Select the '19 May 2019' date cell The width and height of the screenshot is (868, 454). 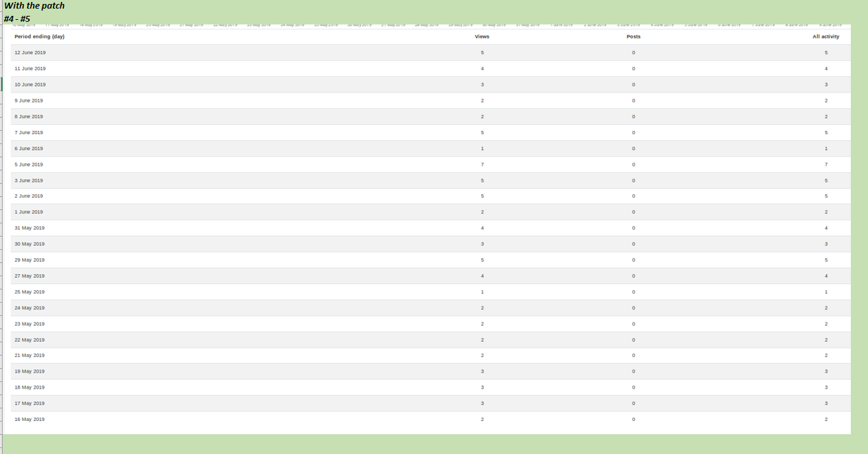pyautogui.click(x=30, y=371)
